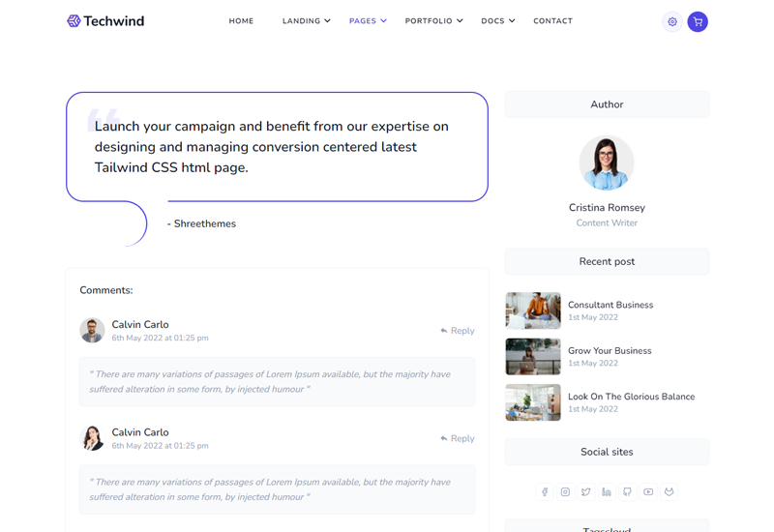
Task: Click Cristina Romsey's author photo
Action: (607, 163)
